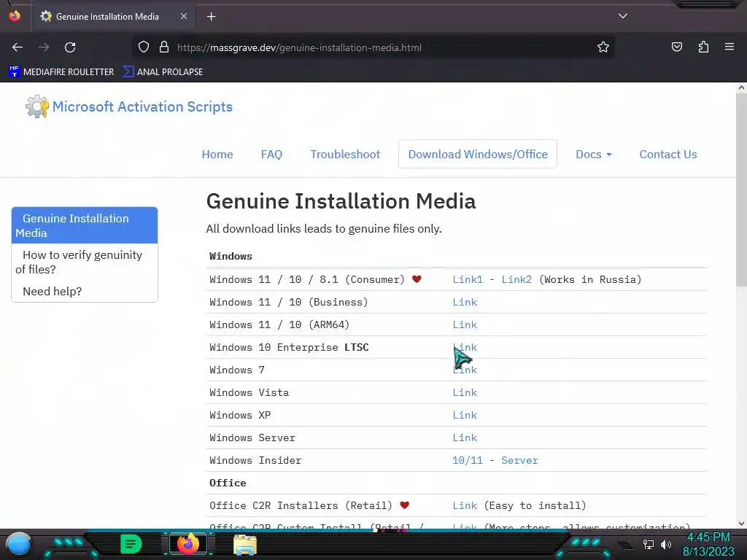747x560 pixels.
Task: Open the ANAL PROLAPSE bookmark
Action: tap(163, 72)
